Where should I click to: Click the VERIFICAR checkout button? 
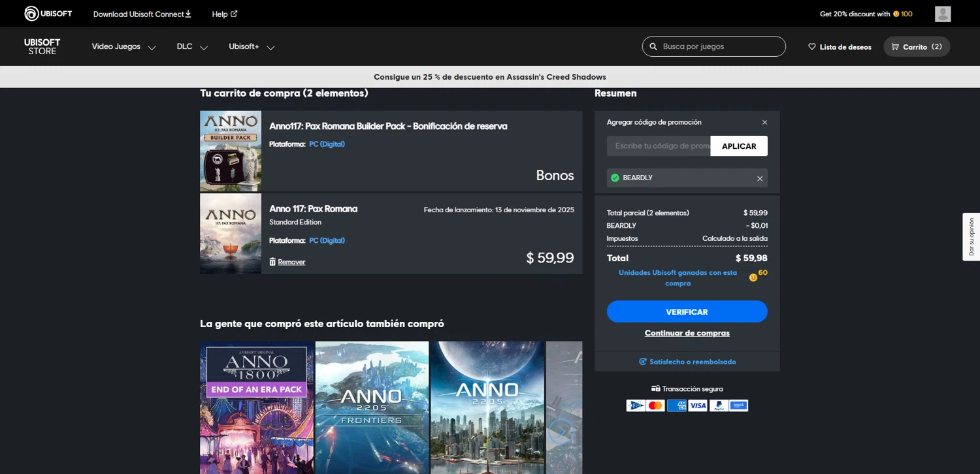[x=687, y=311]
